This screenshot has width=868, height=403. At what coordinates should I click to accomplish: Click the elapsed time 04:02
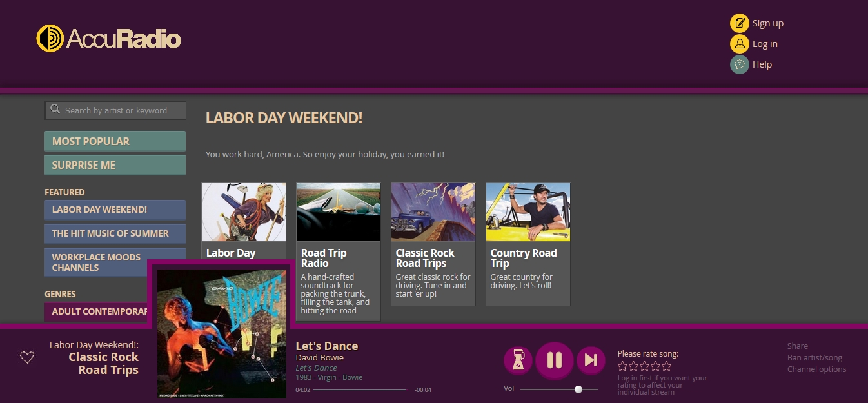(x=303, y=390)
